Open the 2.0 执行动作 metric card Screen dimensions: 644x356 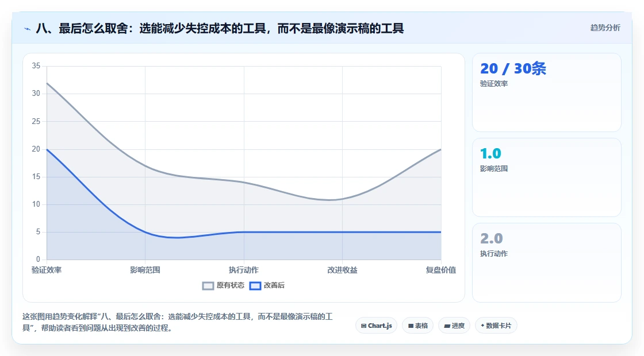point(547,262)
